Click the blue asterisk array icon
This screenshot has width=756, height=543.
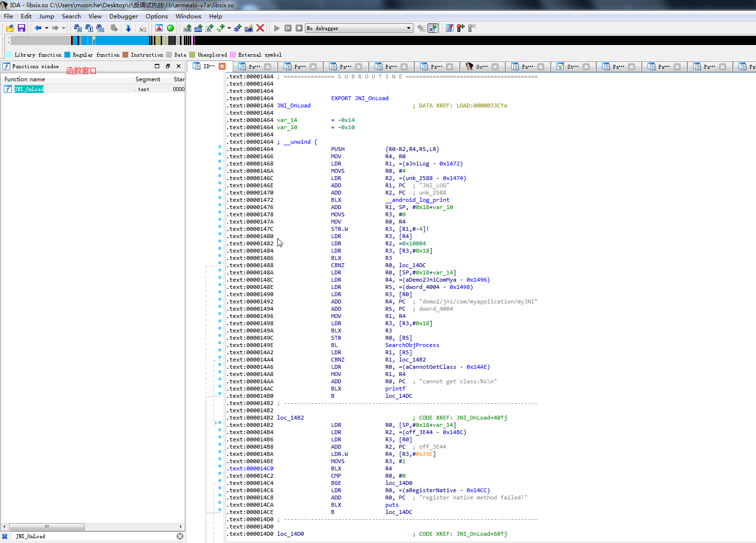coord(238,28)
